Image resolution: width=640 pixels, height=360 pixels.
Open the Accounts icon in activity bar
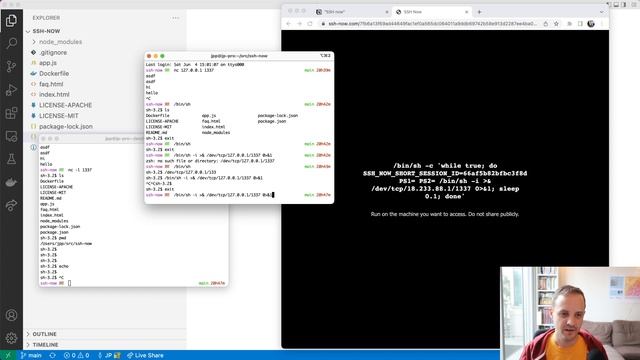11,315
